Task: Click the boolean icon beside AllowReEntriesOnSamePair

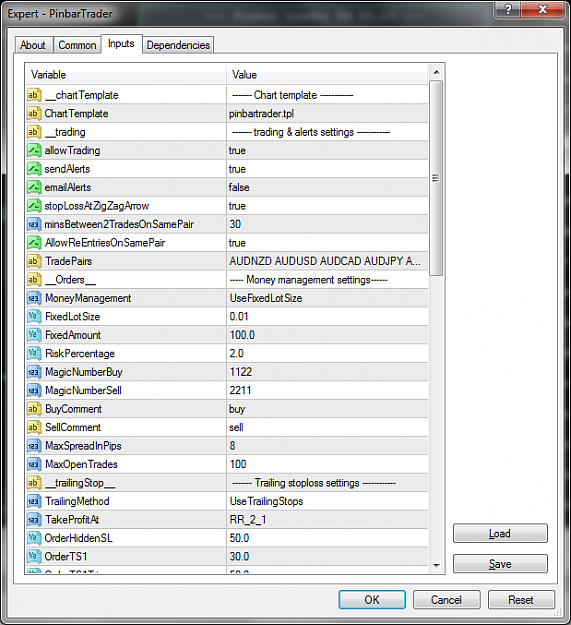Action: coord(34,243)
